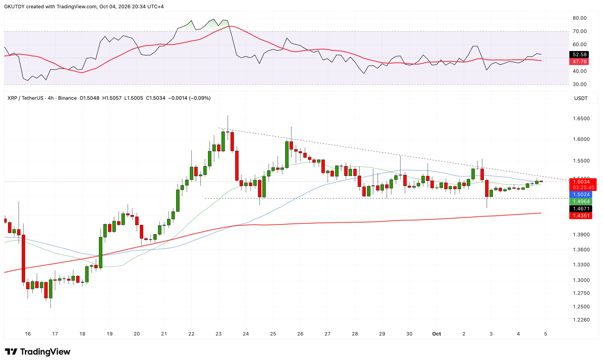Click the RSI 30.00 scale label

pyautogui.click(x=580, y=84)
